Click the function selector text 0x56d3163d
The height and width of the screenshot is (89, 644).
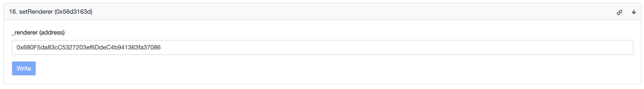[73, 12]
